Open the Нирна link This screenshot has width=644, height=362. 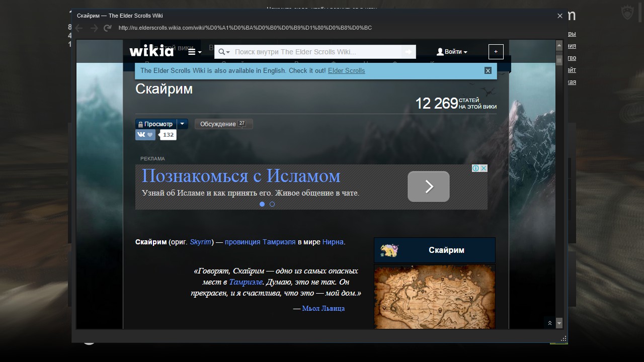pos(333,242)
